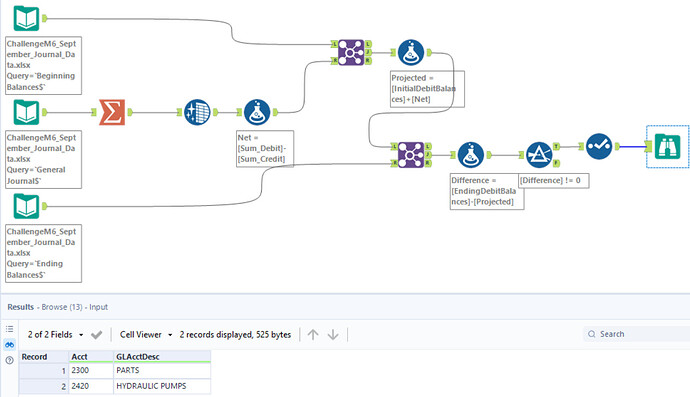
Task: Click the down arrow for next record
Action: [333, 335]
